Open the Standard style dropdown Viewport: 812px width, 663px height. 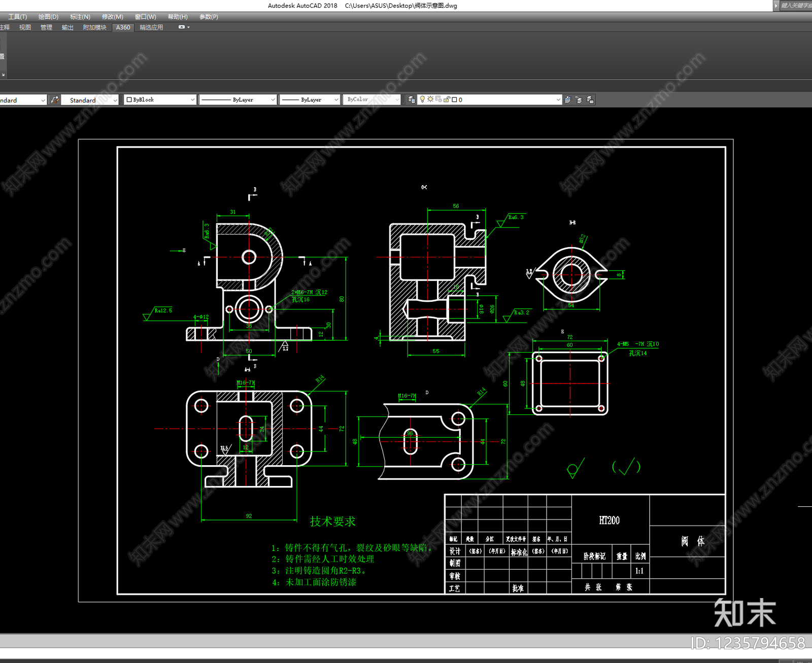(x=90, y=100)
